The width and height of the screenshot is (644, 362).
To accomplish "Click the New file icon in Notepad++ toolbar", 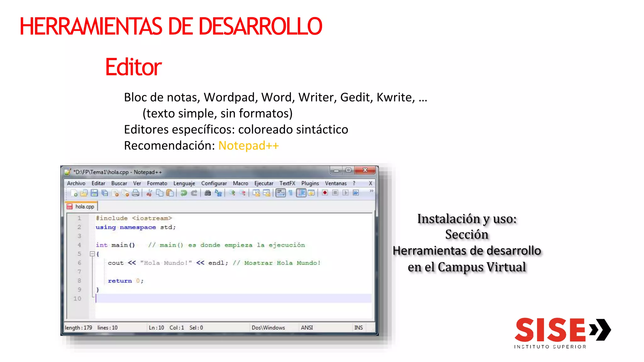I will [74, 193].
